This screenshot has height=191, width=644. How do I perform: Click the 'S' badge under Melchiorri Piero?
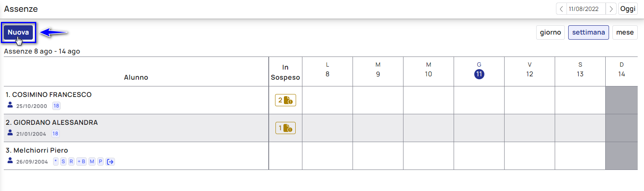(63, 161)
